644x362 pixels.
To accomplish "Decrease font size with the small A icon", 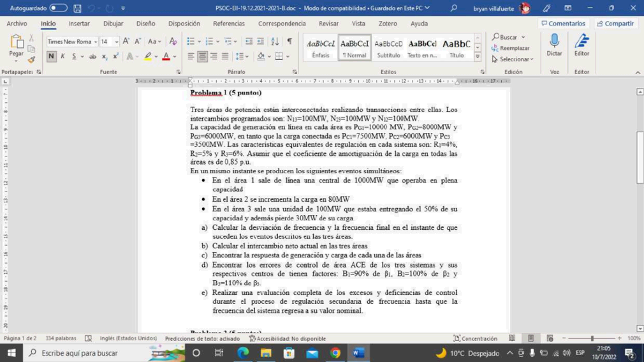I will tap(138, 41).
